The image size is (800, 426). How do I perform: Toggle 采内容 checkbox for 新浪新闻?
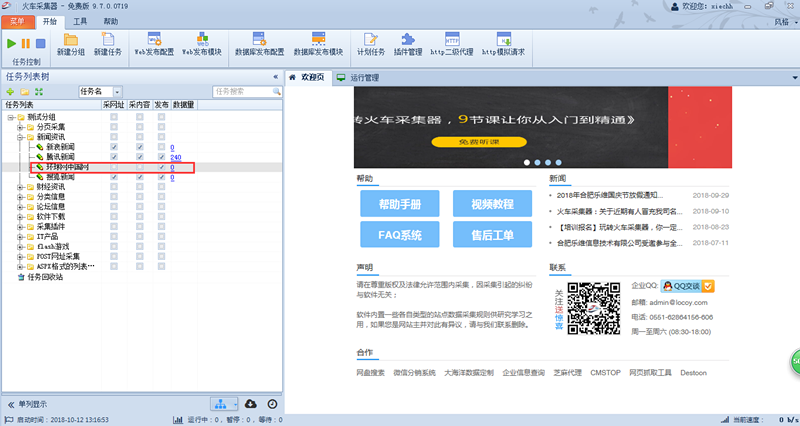click(139, 147)
